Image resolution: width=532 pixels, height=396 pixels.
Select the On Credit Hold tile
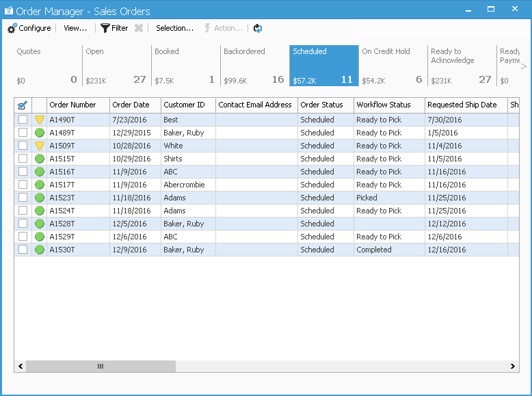coord(393,66)
